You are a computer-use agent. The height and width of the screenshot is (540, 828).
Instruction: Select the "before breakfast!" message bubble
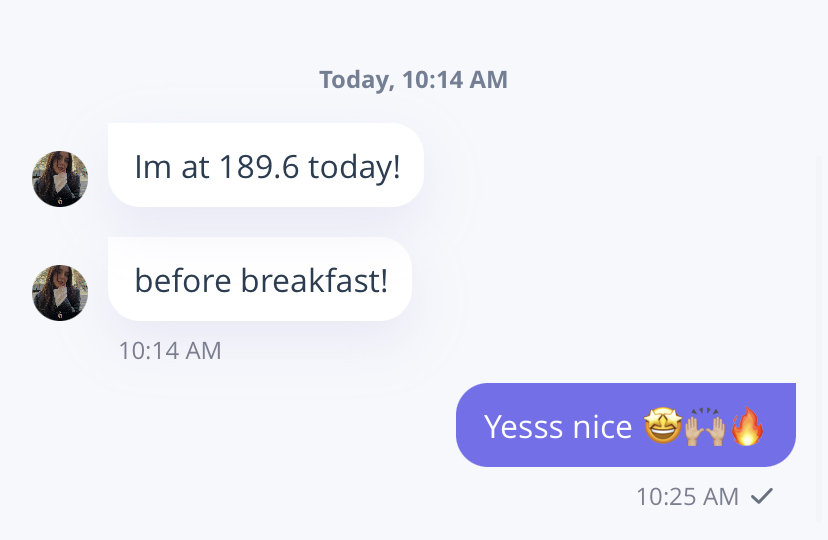pyautogui.click(x=260, y=279)
